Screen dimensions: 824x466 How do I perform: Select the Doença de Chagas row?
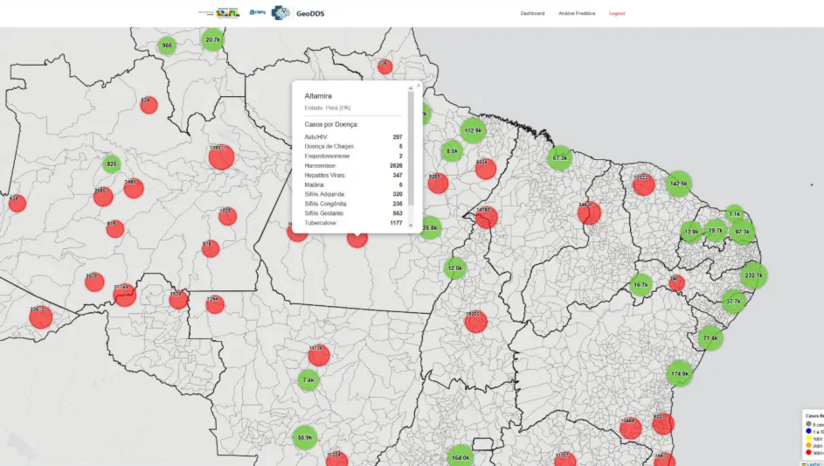coord(353,146)
